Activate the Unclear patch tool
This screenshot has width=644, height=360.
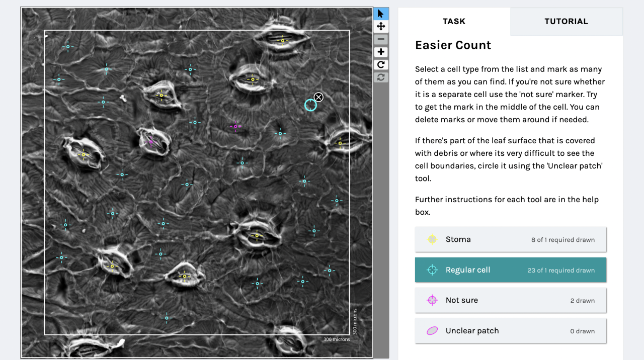(x=511, y=331)
